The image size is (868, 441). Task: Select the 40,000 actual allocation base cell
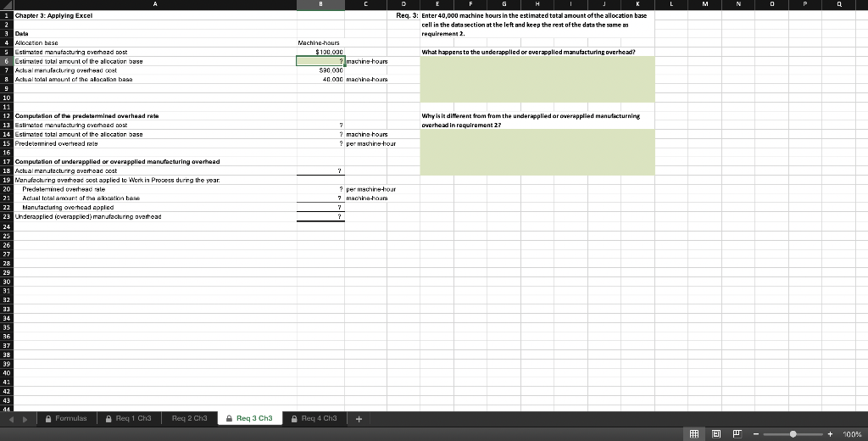tap(320, 79)
